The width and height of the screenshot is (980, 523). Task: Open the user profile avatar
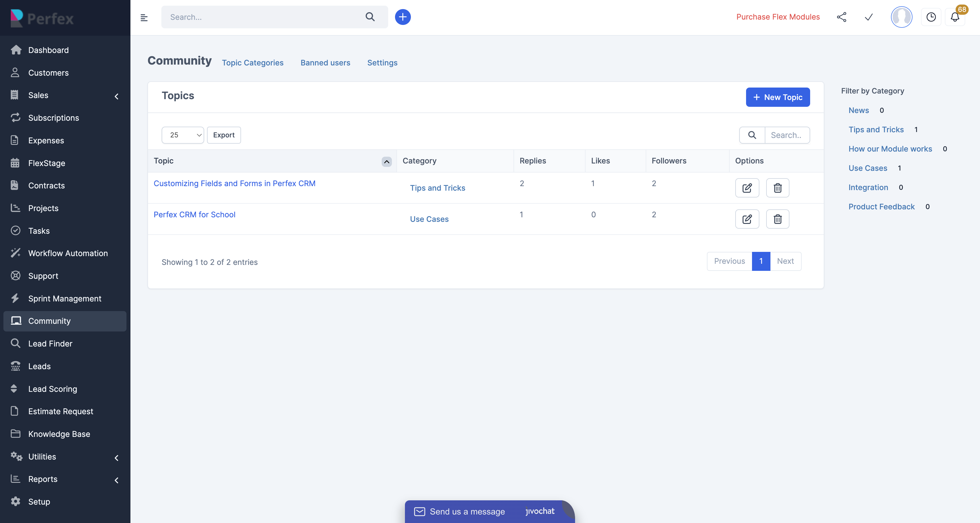point(901,17)
